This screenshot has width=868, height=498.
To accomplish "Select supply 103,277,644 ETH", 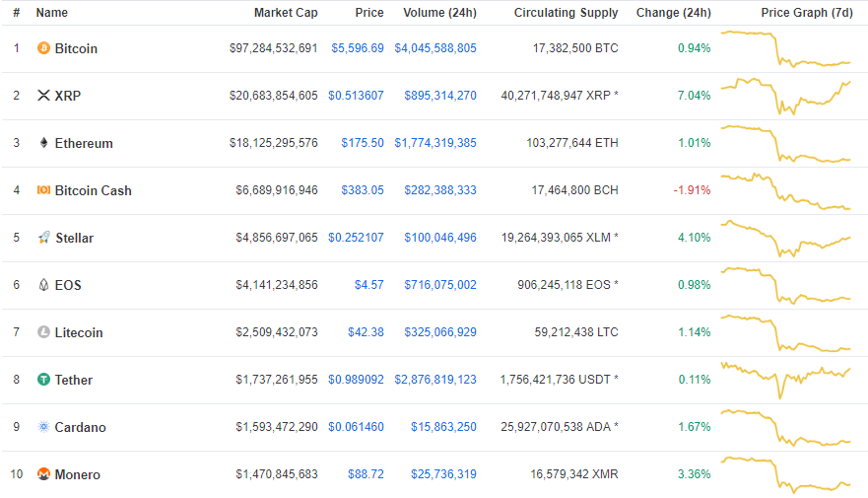I will 571,143.
